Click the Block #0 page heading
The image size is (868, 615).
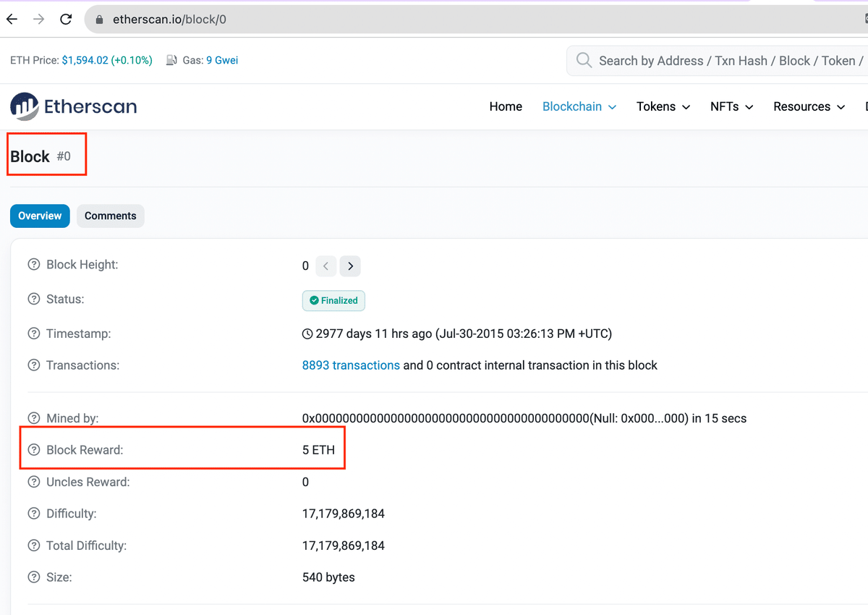(41, 156)
